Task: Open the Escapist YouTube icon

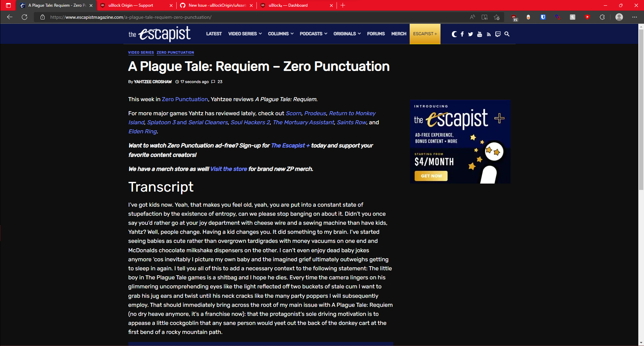Action: pos(479,34)
